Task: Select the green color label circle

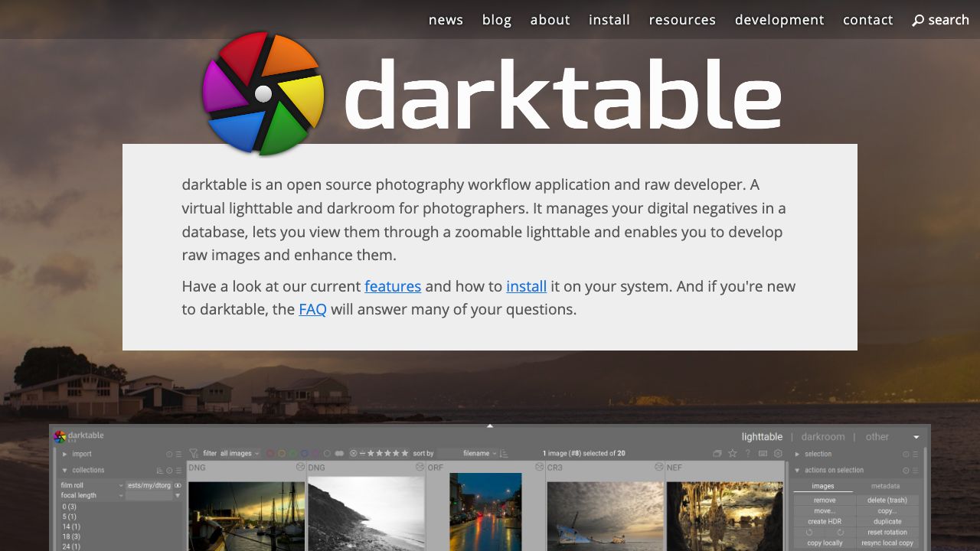Action: [x=292, y=454]
